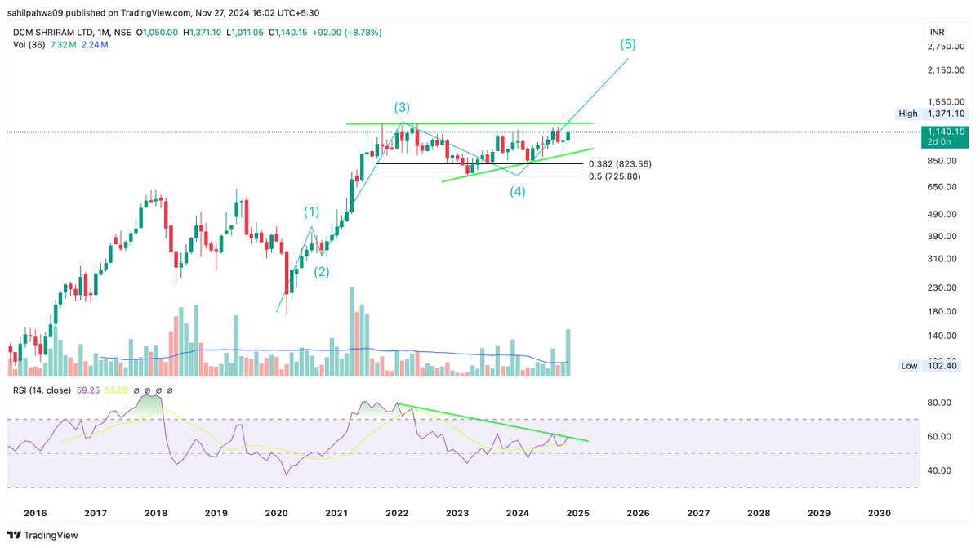Toggle the yellow RSI average value 55.09
The height and width of the screenshot is (548, 980).
117,390
